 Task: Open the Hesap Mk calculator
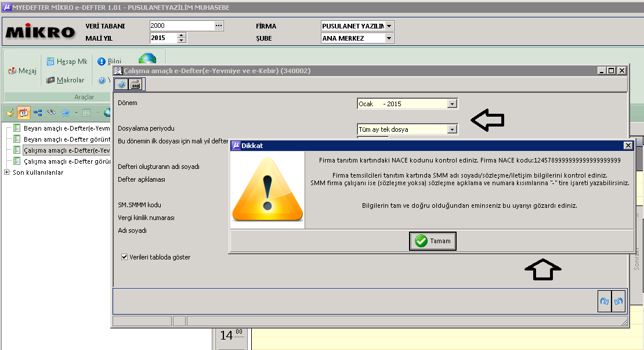[x=67, y=62]
